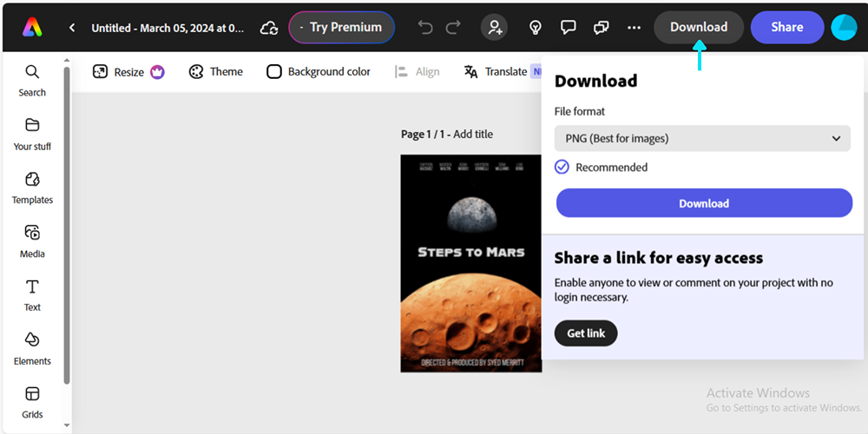Check the cloud sync status icon

click(x=269, y=28)
